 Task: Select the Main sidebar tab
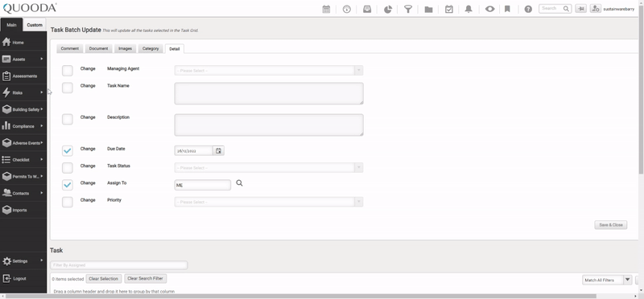[11, 25]
